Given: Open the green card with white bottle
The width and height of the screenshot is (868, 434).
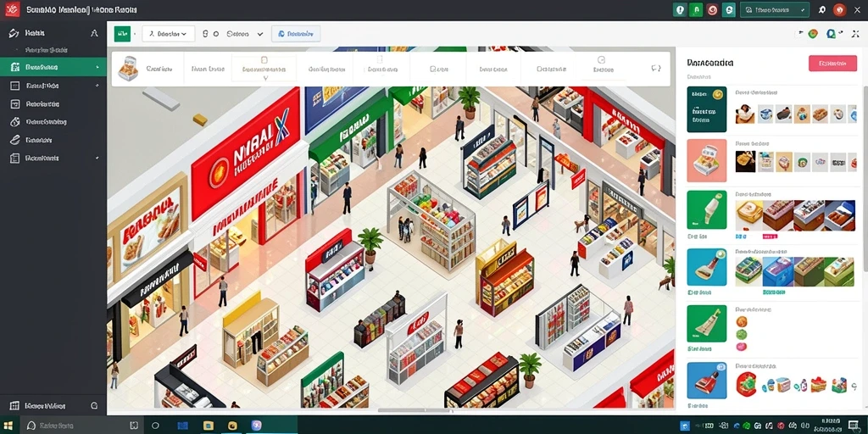Looking at the screenshot, I should coord(706,210).
